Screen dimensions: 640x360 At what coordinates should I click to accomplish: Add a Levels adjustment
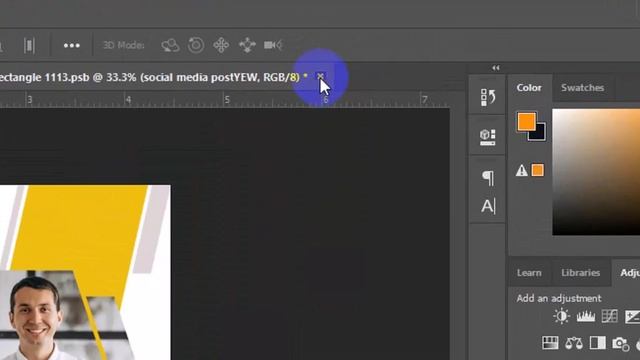pos(586,316)
